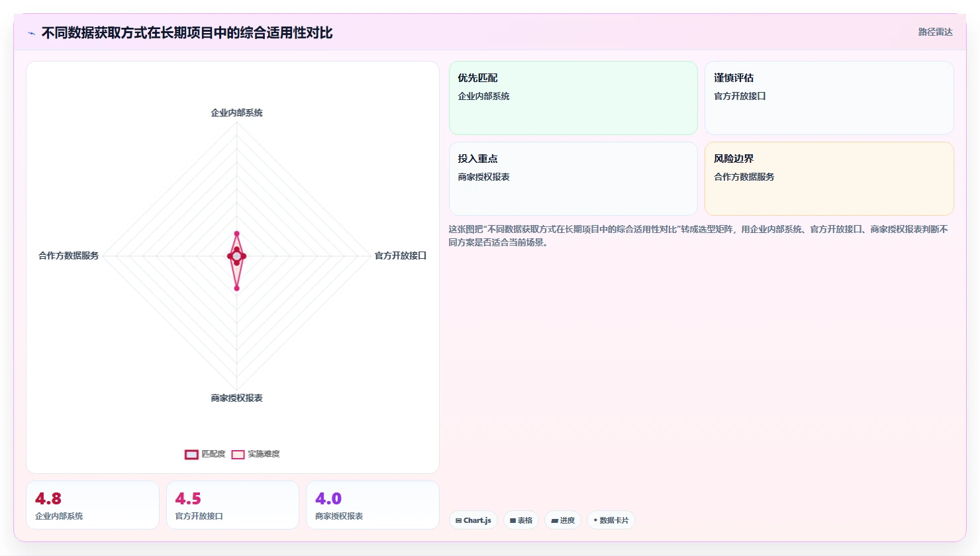
Task: Click the top radar data point
Action: click(236, 234)
